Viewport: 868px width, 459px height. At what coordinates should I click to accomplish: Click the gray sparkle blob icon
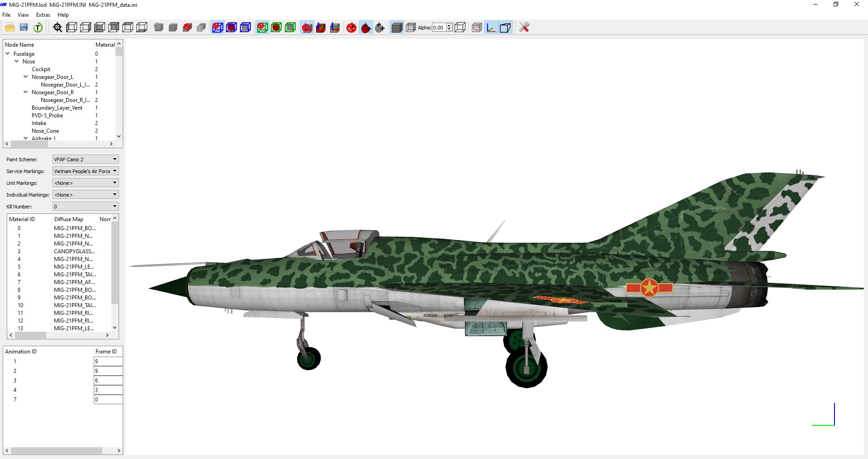pyautogui.click(x=380, y=28)
